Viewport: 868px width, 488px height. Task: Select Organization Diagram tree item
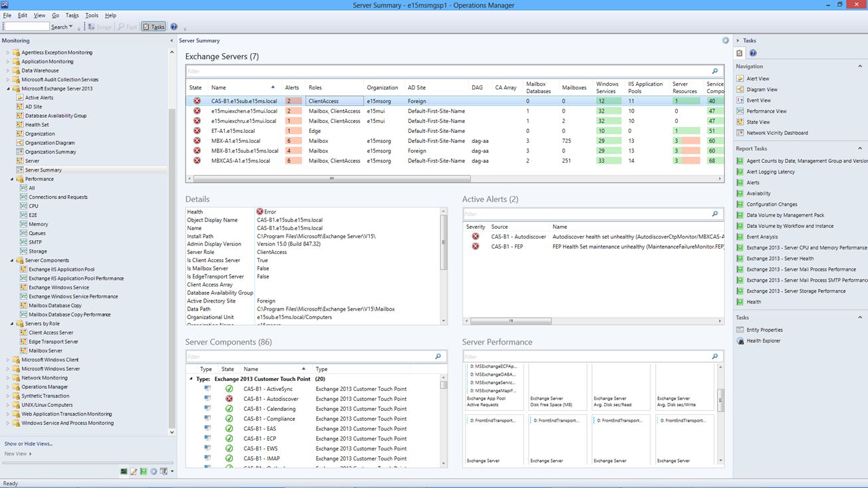coord(50,143)
